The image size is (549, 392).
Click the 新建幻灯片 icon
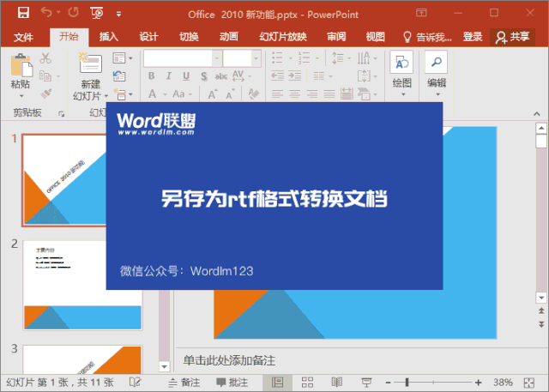90,63
